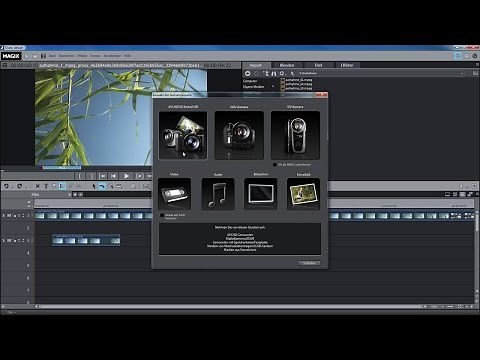The width and height of the screenshot is (480, 360).
Task: Open the preview monitor menu icon
Action: point(4,65)
